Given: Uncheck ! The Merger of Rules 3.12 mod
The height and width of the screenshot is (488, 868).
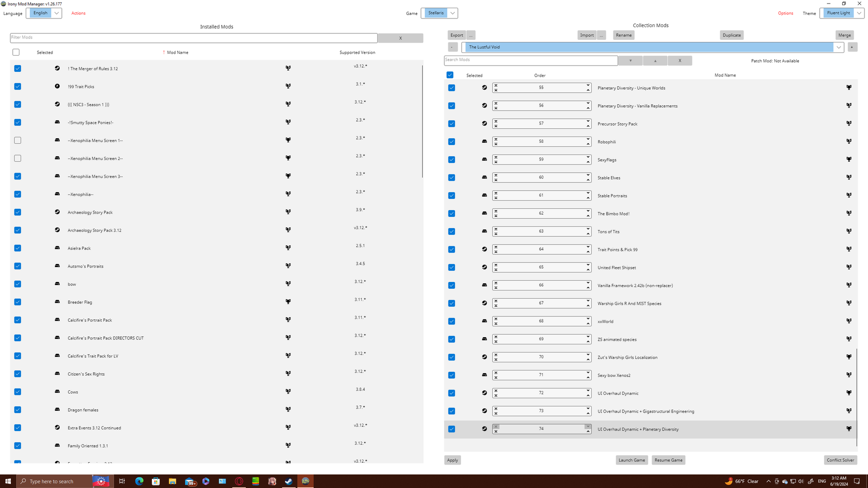Looking at the screenshot, I should [x=18, y=69].
